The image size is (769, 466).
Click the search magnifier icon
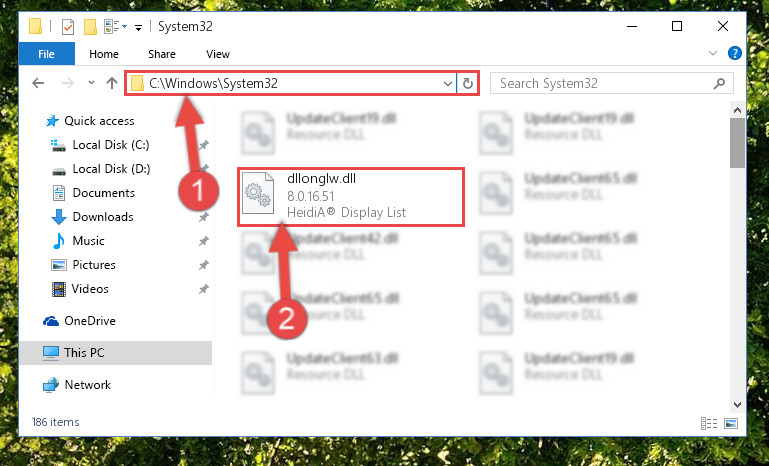coord(719,83)
